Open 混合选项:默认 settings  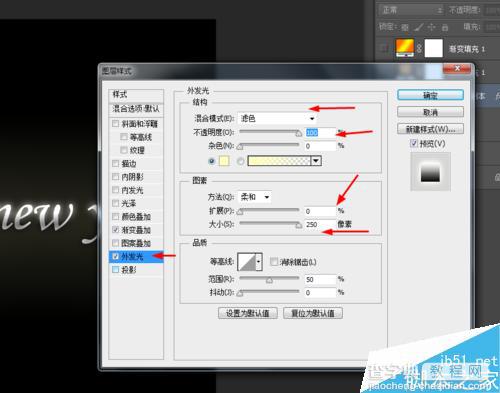136,109
